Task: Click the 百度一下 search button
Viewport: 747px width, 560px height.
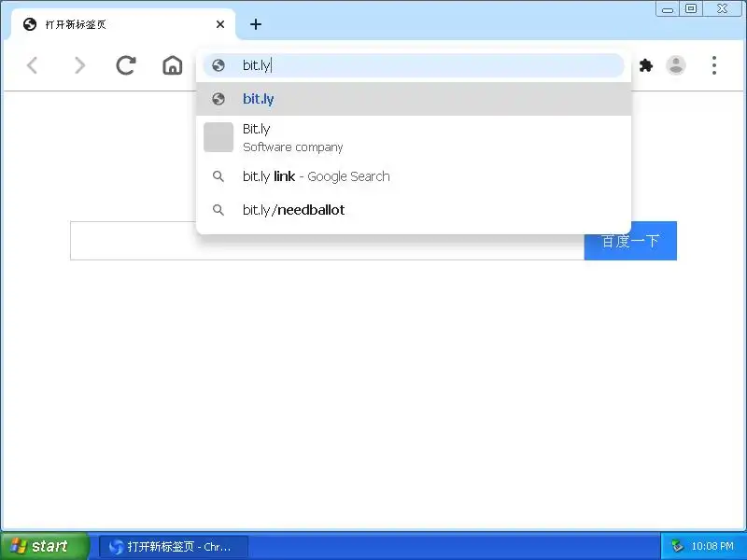Action: click(630, 241)
